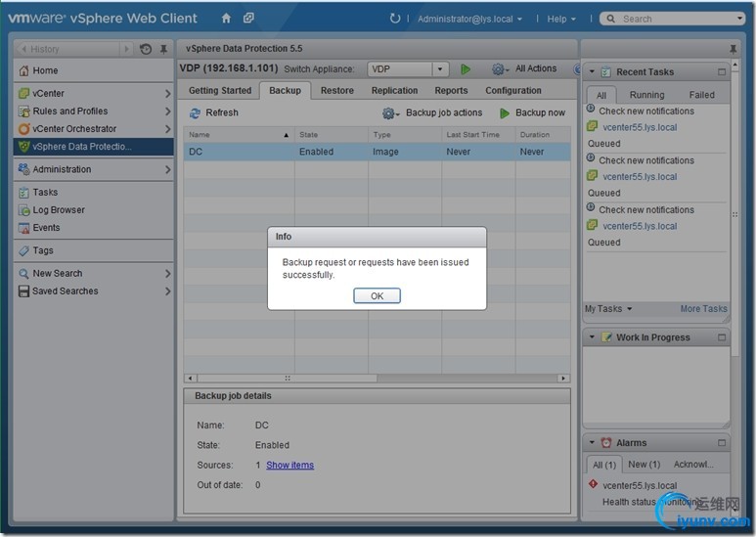Switch to the Reports tab
Image resolution: width=756 pixels, height=537 pixels.
tap(451, 90)
